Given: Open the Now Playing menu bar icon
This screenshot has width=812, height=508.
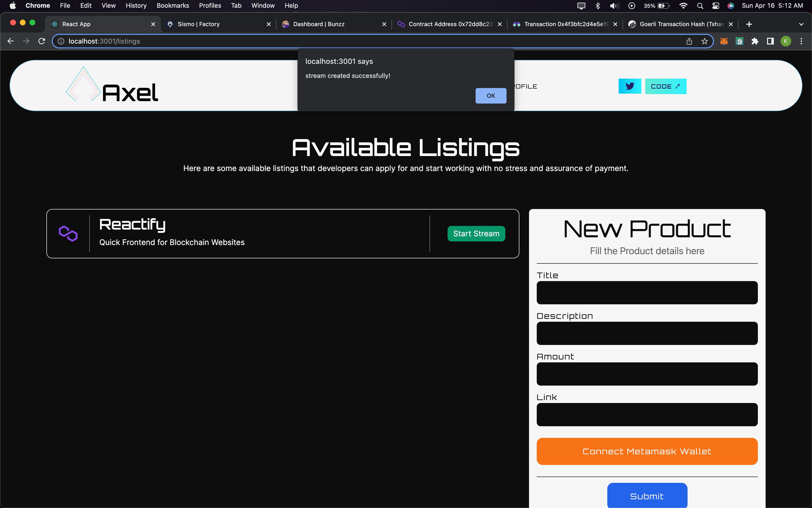Looking at the screenshot, I should [x=631, y=5].
